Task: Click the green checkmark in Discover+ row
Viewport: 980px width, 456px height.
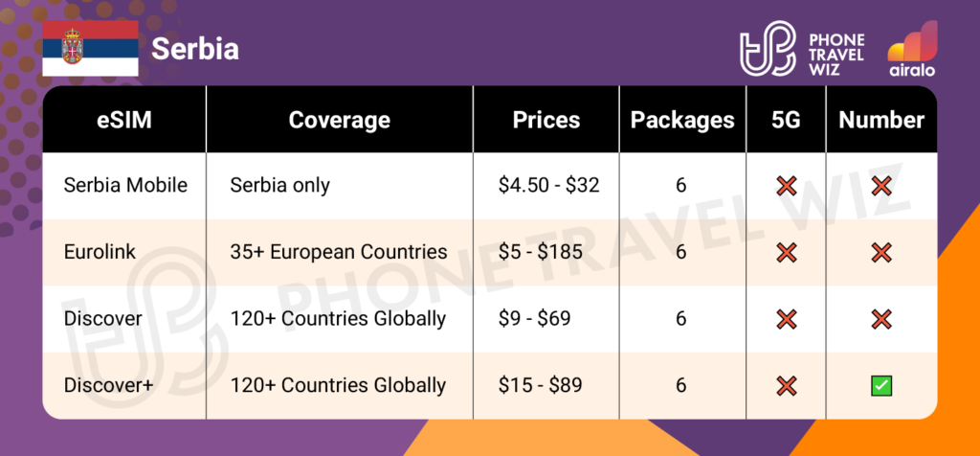Action: pos(880,385)
